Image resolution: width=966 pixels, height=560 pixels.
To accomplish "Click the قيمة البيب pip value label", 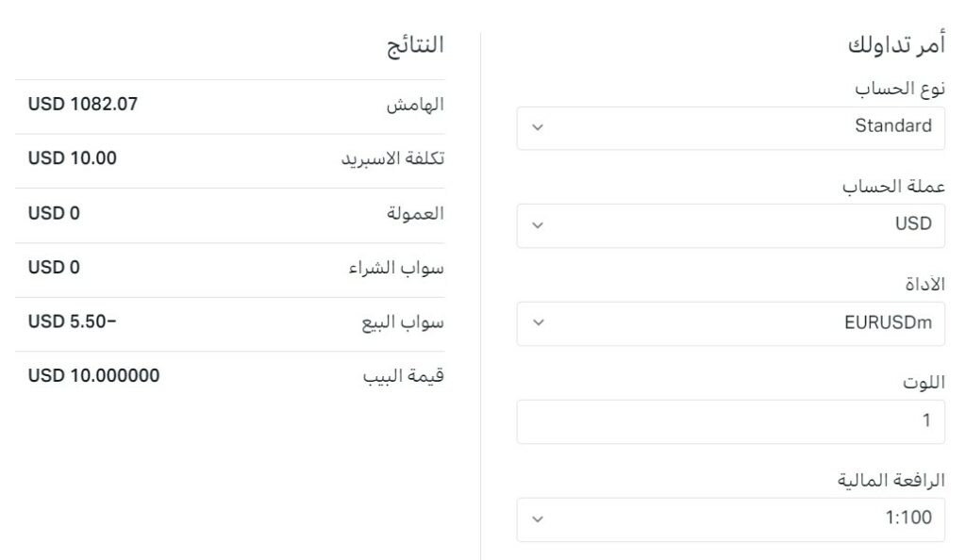I will [405, 376].
